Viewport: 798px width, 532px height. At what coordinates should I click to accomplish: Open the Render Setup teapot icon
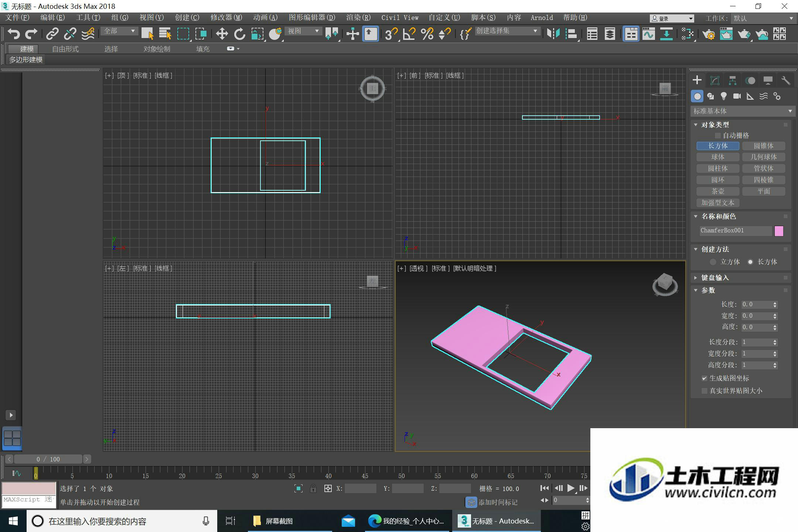[x=709, y=34]
